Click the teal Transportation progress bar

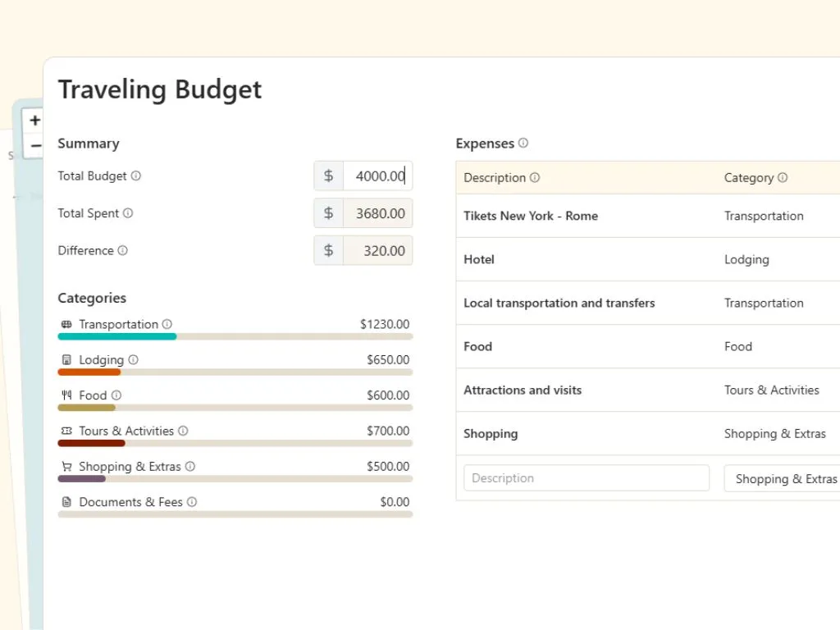(115, 337)
